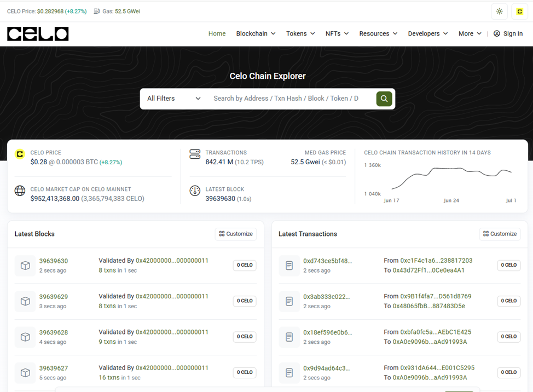Screen dimensions: 533x392
Task: Click the block cube icon for 39639630
Action: (x=25, y=266)
